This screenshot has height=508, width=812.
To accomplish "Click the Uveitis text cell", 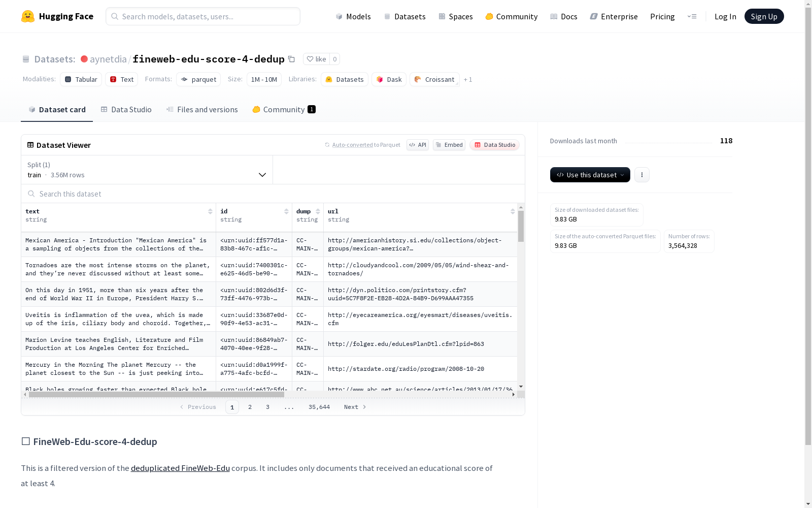I will click(x=118, y=319).
